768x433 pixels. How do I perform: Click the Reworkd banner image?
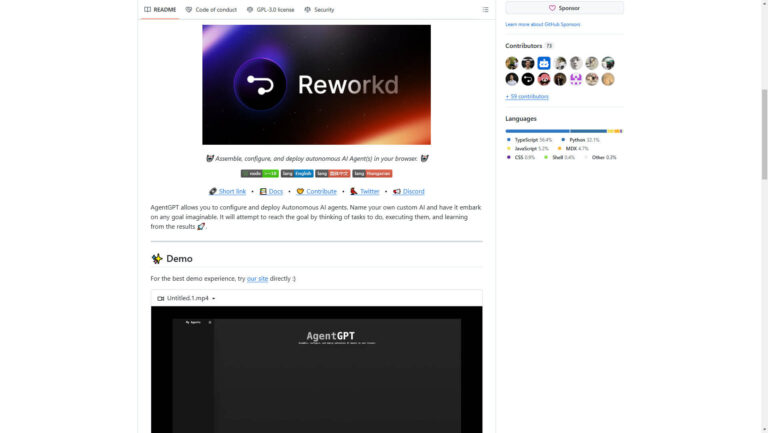pyautogui.click(x=316, y=85)
